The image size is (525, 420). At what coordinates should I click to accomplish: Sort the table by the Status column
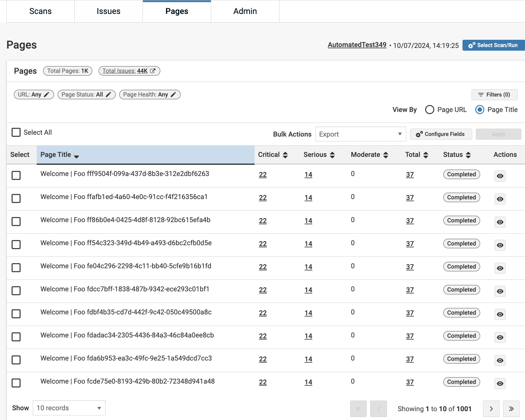tap(468, 155)
